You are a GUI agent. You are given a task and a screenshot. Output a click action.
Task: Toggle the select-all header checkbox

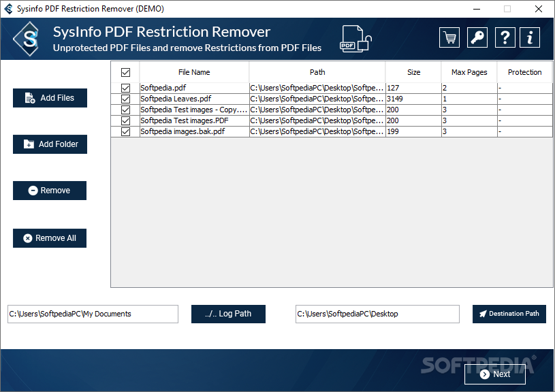125,73
